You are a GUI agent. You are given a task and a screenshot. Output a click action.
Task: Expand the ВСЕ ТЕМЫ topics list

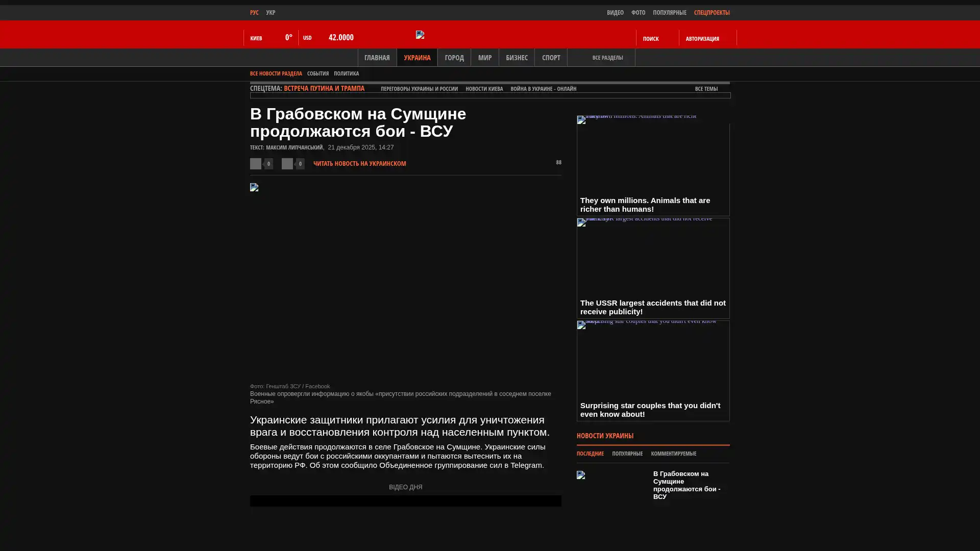[x=706, y=89]
